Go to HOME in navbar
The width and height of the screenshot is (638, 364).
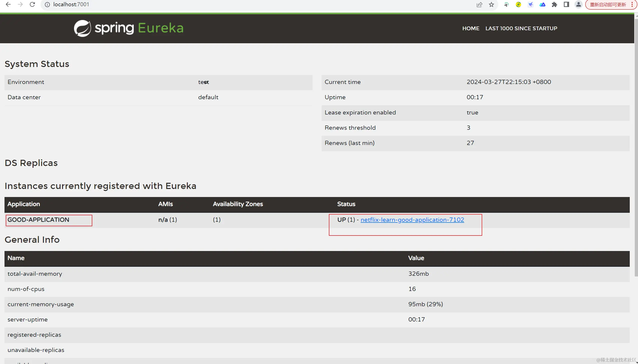pos(471,28)
